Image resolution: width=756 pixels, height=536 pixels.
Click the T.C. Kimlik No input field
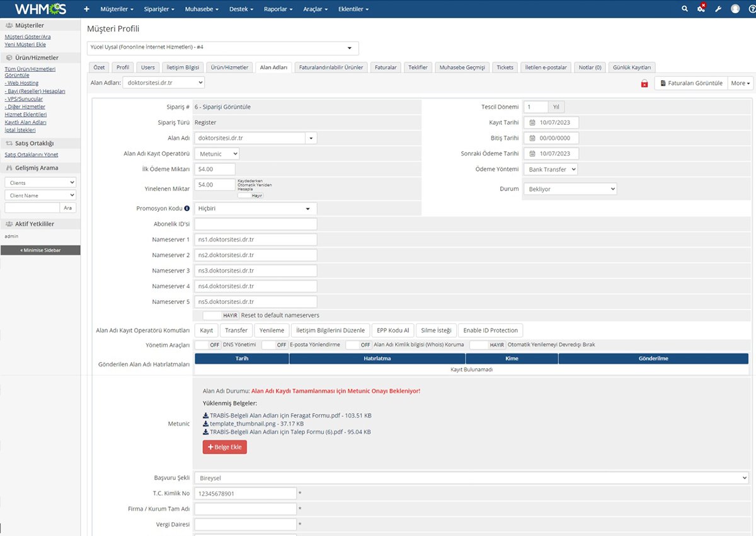[x=245, y=493]
